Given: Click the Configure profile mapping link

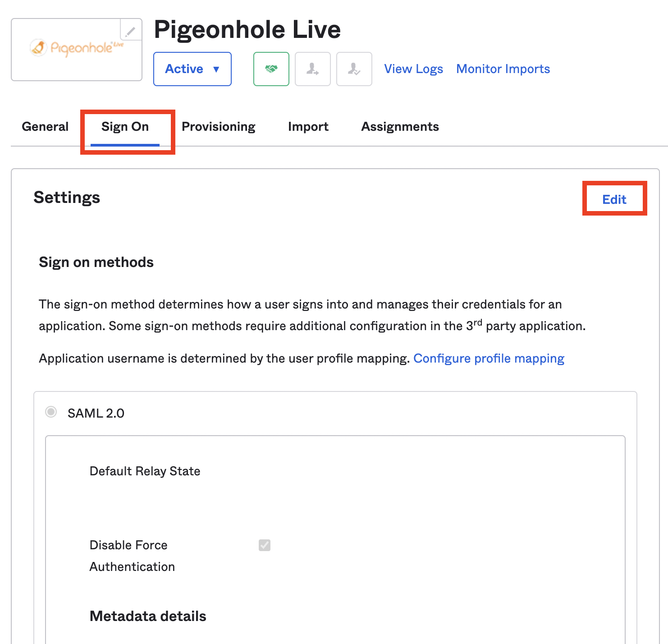Looking at the screenshot, I should (489, 359).
